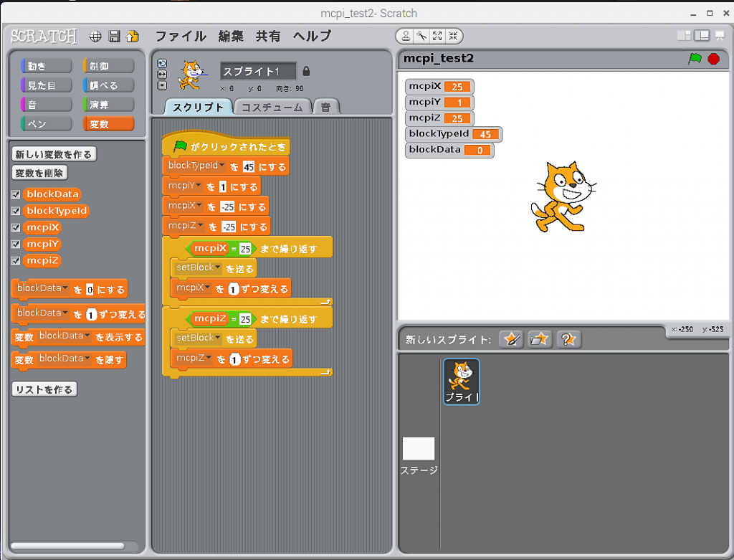Switch to small stage view
The height and width of the screenshot is (560, 734).
(684, 36)
